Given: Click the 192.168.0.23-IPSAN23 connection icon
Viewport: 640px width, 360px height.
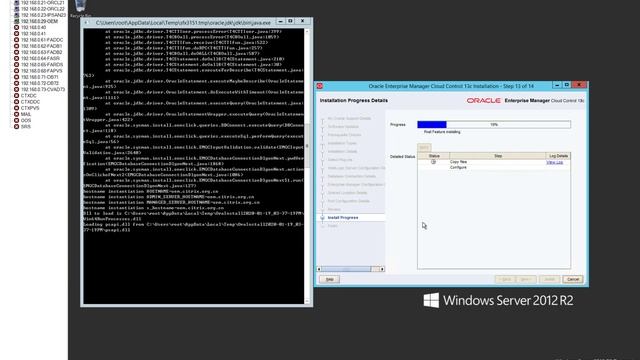Looking at the screenshot, I should 16,15.
